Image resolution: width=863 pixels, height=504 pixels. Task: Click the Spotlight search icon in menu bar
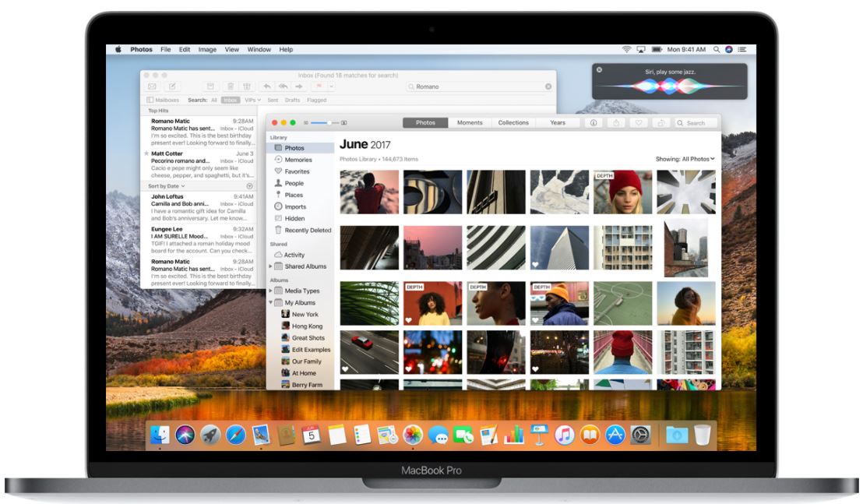[717, 50]
